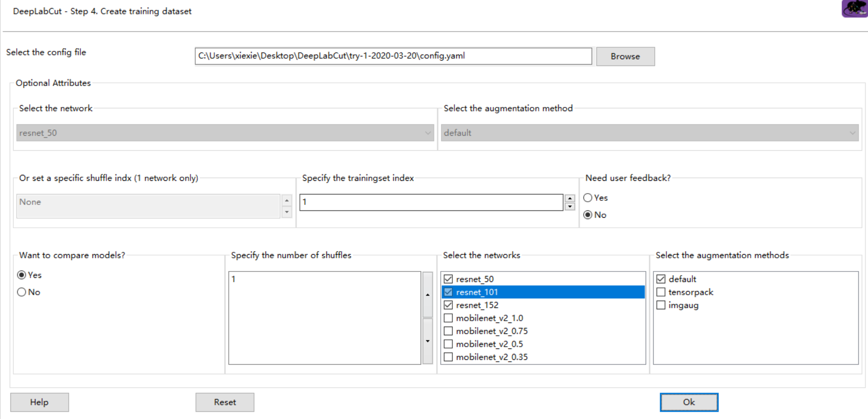Check the mobilenet_v2_0.5 network
This screenshot has width=868, height=419.
[x=448, y=344]
